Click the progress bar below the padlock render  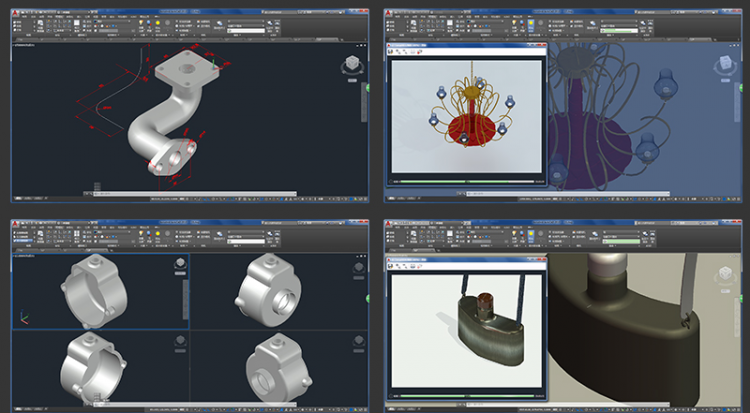(x=467, y=396)
